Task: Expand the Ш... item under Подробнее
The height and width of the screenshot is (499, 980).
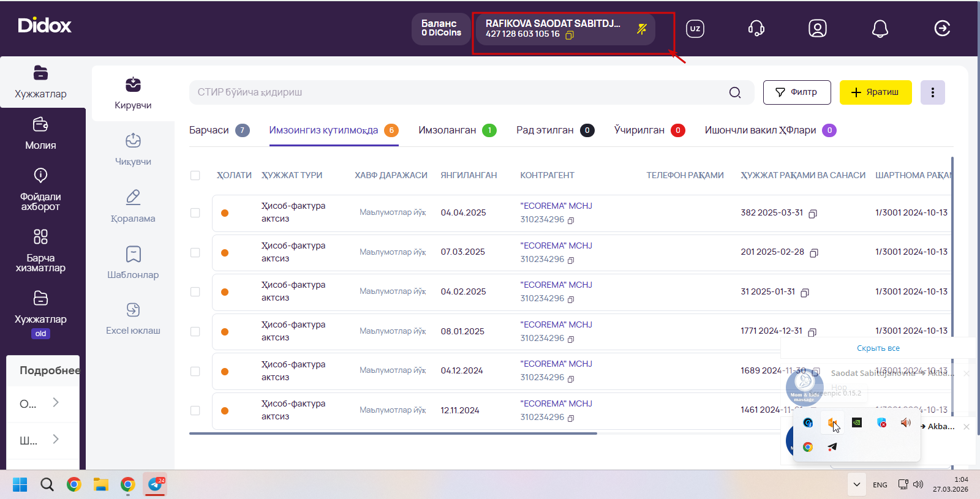Action: [43, 440]
